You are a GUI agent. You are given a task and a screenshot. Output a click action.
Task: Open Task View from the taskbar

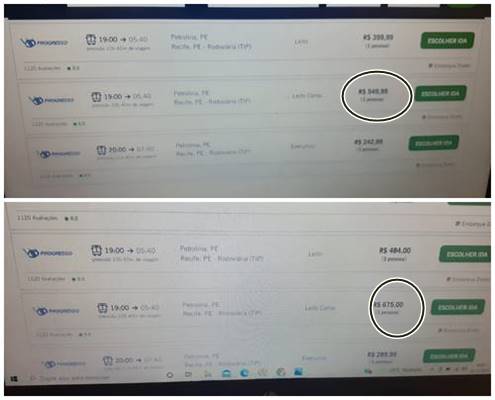(x=188, y=374)
